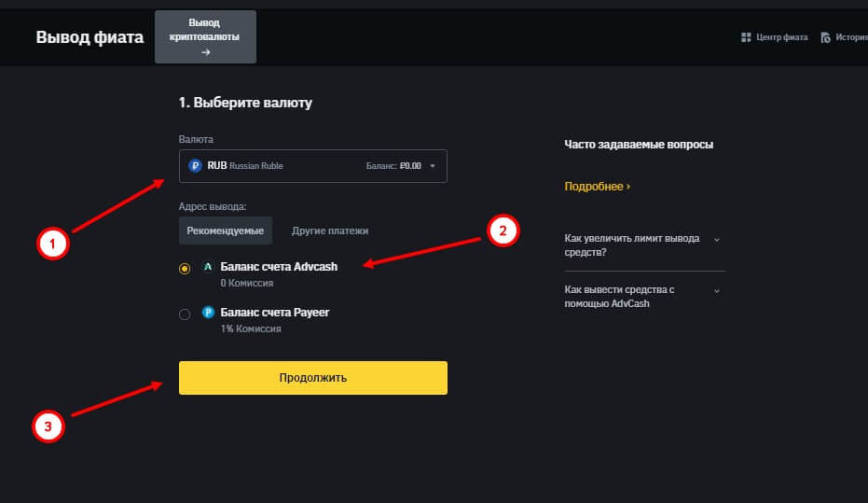Open the Центр фиата grid icon
Screen dimensions: 868x503
tap(746, 38)
